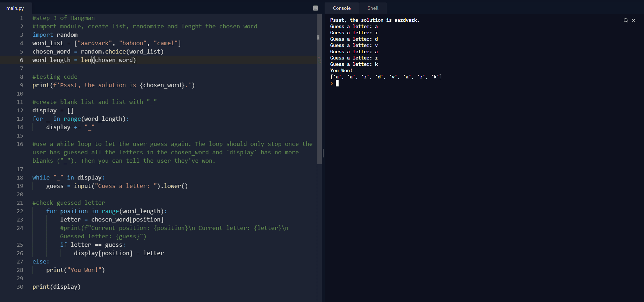Click the 'display = []' line
The height and width of the screenshot is (302, 644).
click(x=53, y=110)
